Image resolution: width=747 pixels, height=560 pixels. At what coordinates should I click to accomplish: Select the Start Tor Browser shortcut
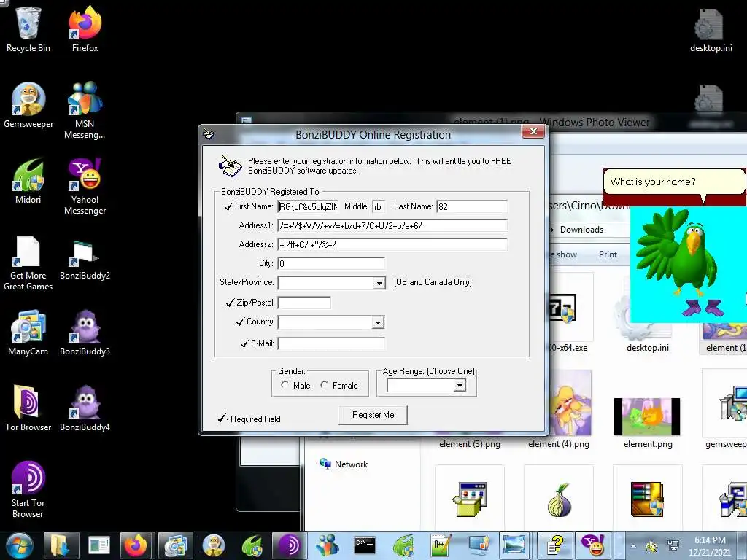click(x=28, y=489)
